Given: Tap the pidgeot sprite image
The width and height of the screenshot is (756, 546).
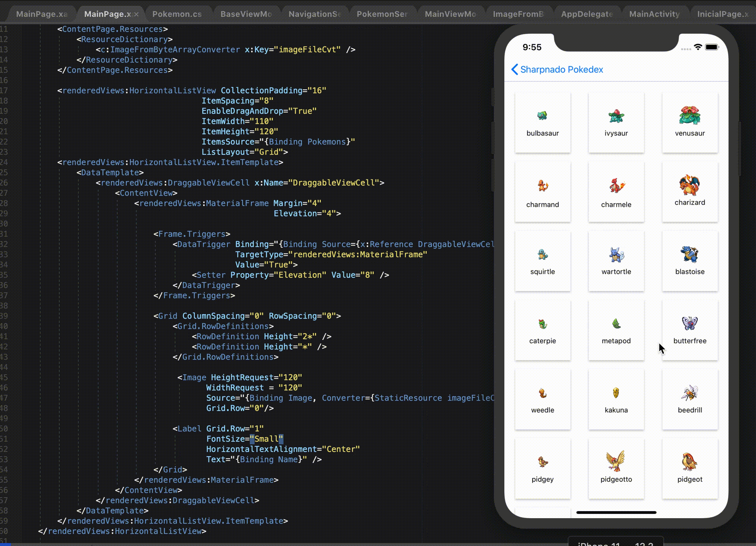Looking at the screenshot, I should click(689, 461).
